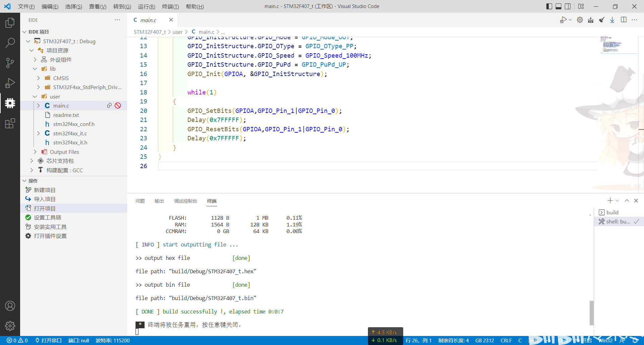The width and height of the screenshot is (644, 345).
Task: Open Run and Debug view
Action: (x=10, y=83)
